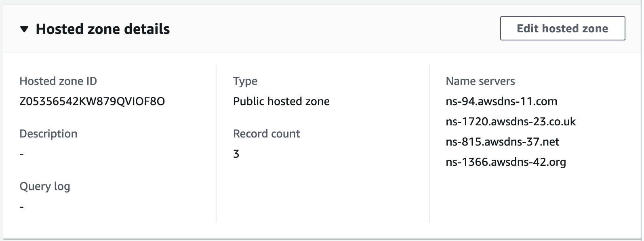Click the hosted zone ID value

click(92, 101)
